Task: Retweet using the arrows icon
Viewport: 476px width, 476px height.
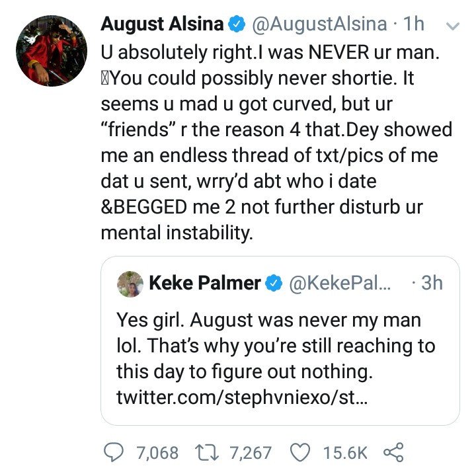Action: pyautogui.click(x=207, y=453)
